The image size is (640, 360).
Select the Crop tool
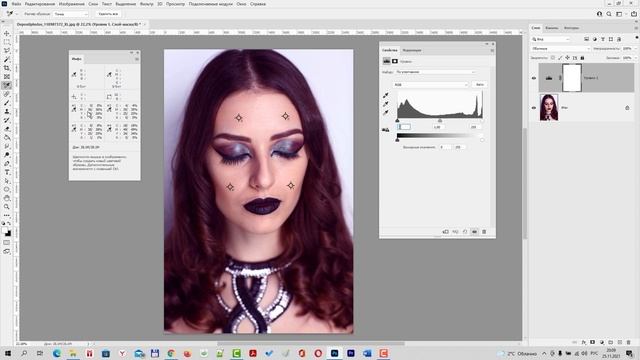pos(7,68)
